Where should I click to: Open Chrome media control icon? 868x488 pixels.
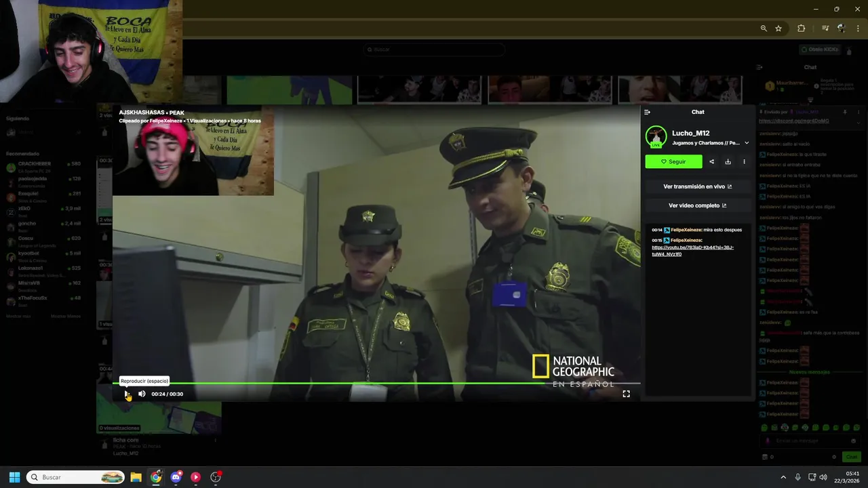click(825, 28)
